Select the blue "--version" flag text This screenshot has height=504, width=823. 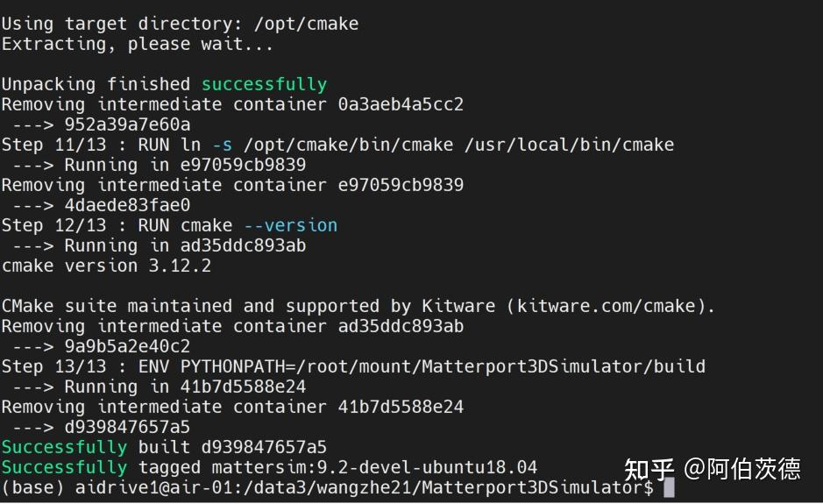click(x=290, y=225)
